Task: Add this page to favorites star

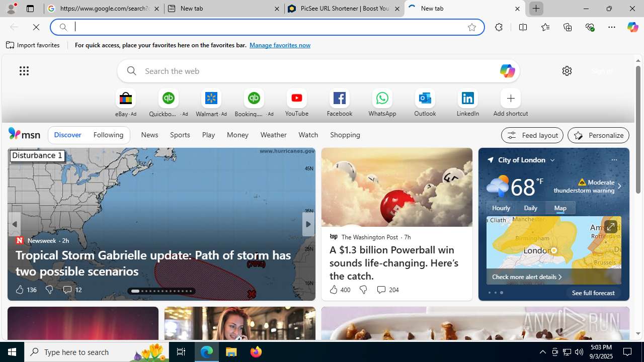Action: [472, 27]
